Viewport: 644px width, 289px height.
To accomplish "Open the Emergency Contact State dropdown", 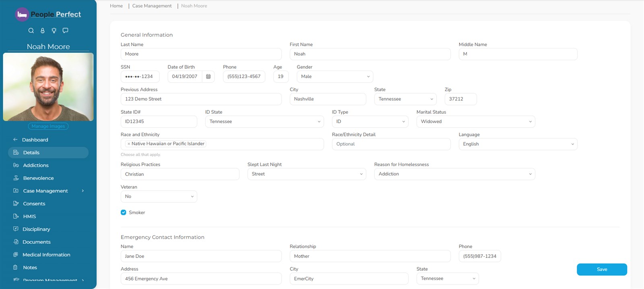I will click(448, 279).
